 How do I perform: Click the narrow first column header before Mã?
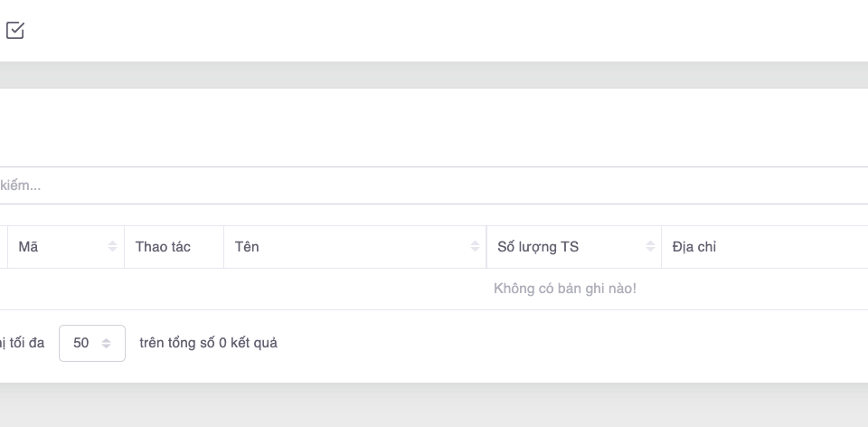point(3,247)
